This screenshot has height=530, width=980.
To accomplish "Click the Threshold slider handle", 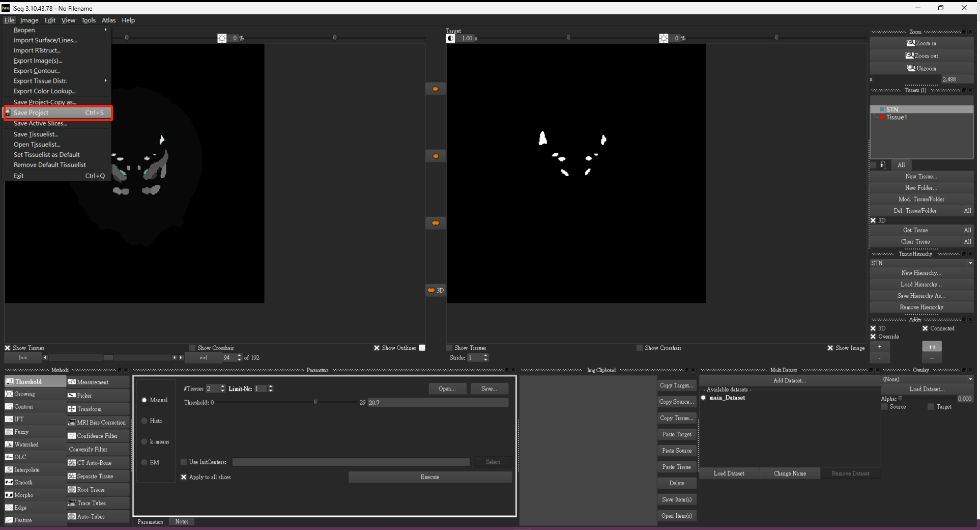I will tap(315, 402).
